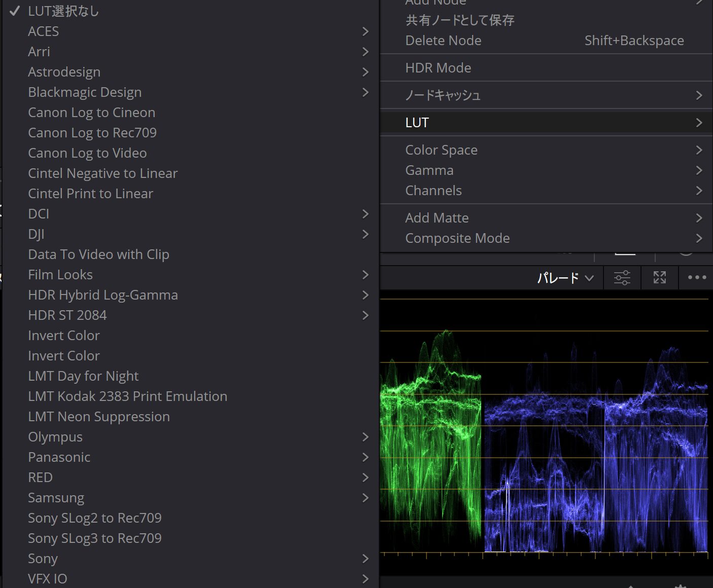
Task: Apply LMT Neon Suppression LUT
Action: (191, 417)
